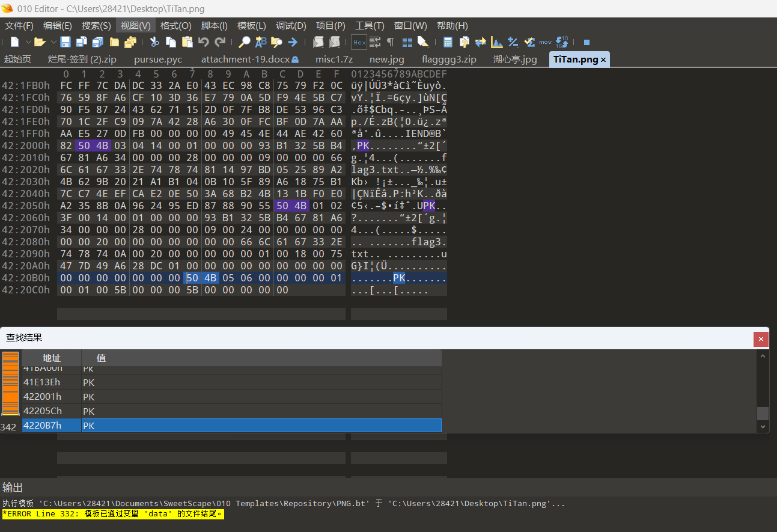This screenshot has width=777, height=532.
Task: Close the TiTan.png tab
Action: [x=603, y=60]
